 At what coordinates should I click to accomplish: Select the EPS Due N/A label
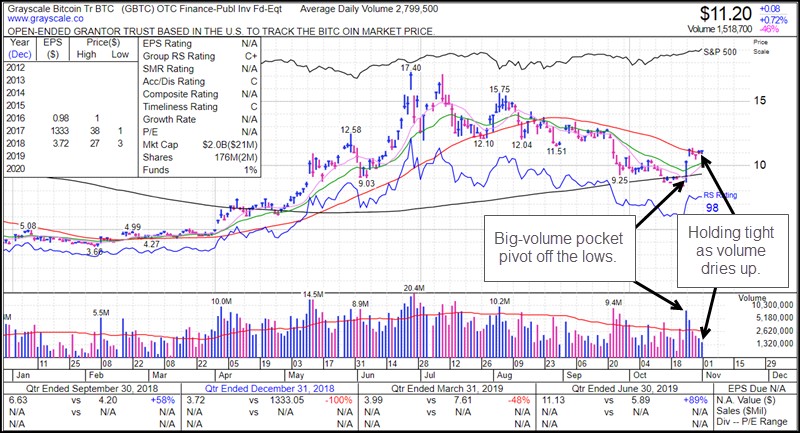tap(757, 389)
